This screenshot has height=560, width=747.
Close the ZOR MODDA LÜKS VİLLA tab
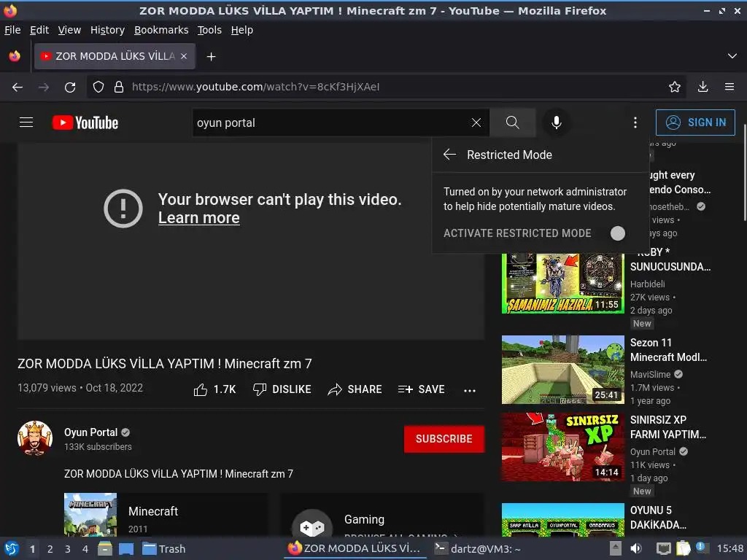coord(184,56)
